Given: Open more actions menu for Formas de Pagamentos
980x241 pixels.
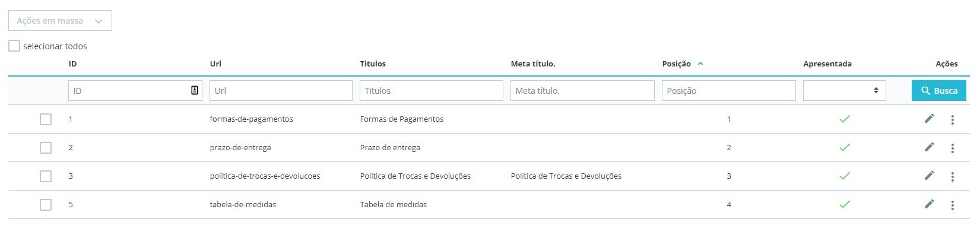Looking at the screenshot, I should point(952,120).
